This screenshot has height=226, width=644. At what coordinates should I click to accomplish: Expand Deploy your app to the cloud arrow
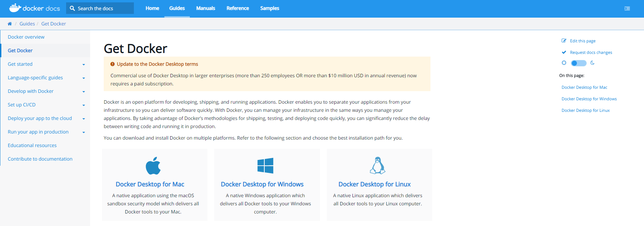84,119
